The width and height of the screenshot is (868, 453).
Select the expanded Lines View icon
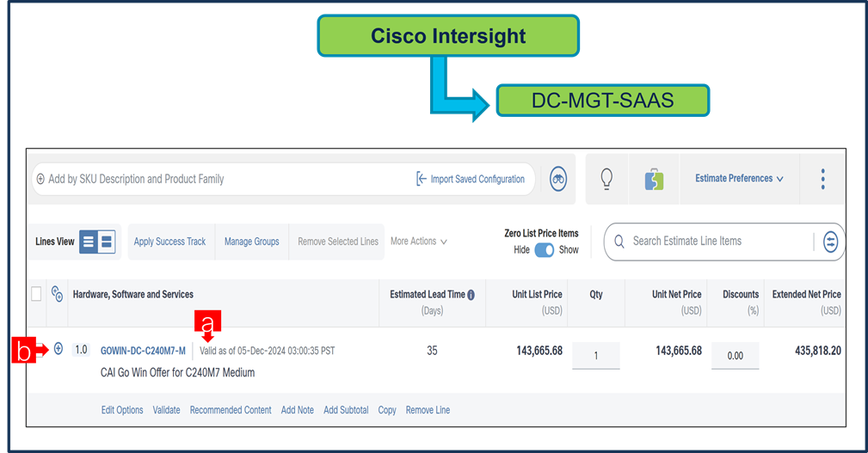coord(107,242)
